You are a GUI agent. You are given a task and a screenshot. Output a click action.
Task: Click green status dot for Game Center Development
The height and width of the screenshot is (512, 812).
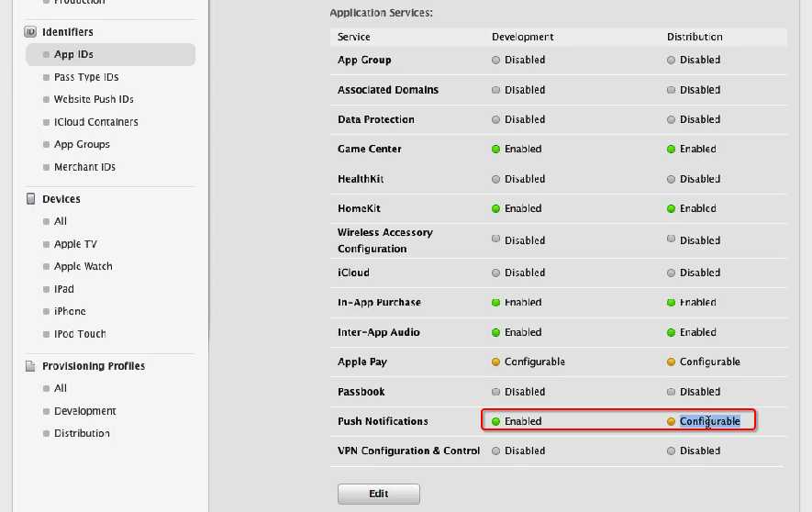point(495,149)
